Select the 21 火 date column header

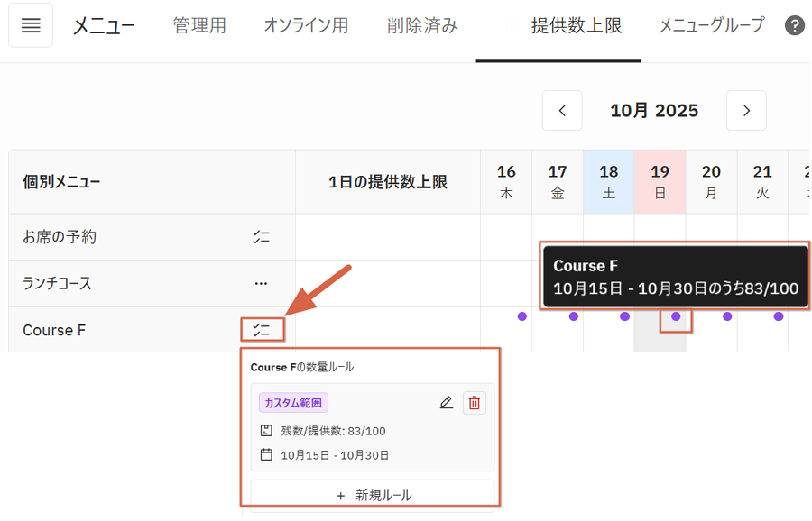point(762,182)
